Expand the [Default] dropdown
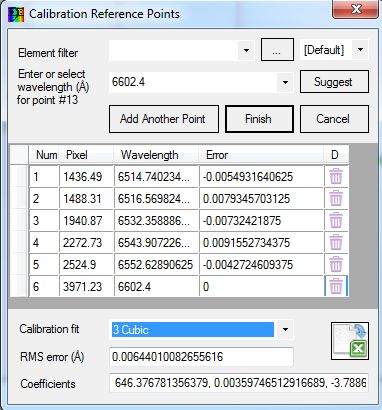382x410 pixels. pos(360,50)
